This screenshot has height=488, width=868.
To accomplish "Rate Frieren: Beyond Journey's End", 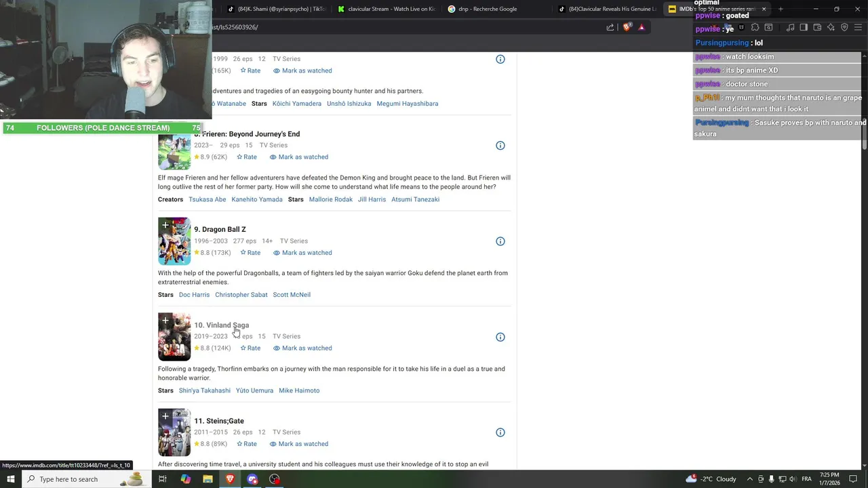I will [246, 157].
